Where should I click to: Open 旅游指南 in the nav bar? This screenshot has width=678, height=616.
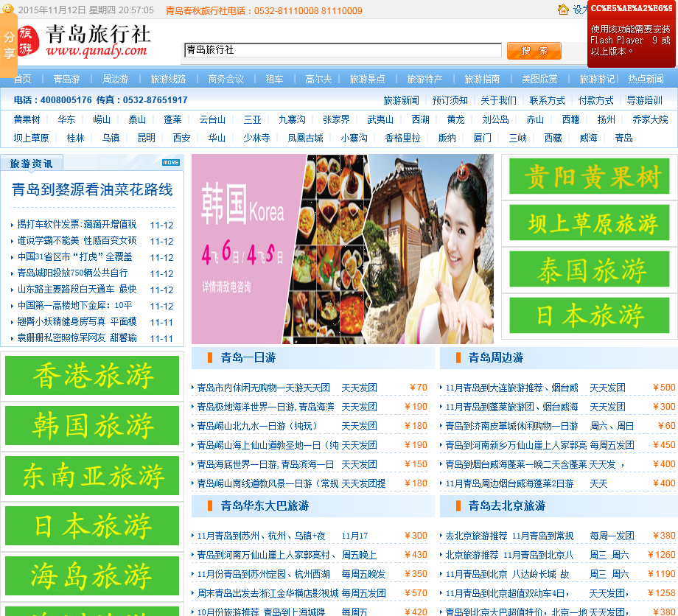(x=482, y=79)
